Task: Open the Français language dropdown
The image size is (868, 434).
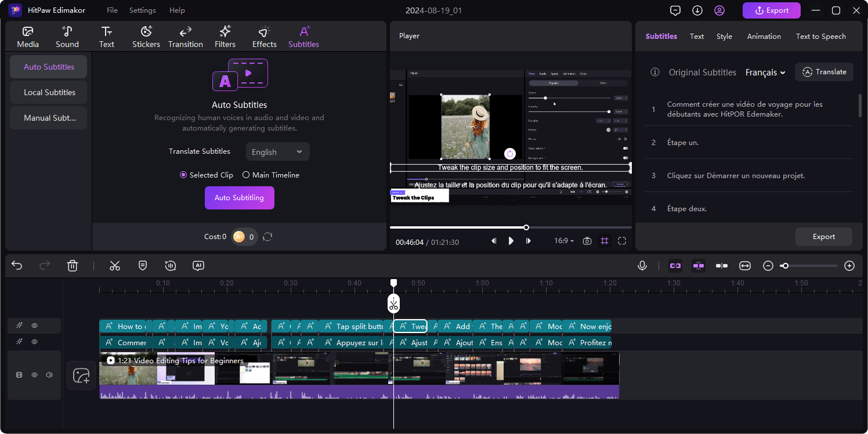Action: click(765, 73)
